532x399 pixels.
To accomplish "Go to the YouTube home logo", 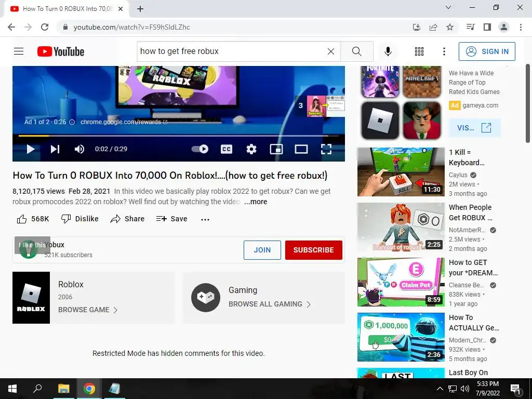I will coord(61,51).
